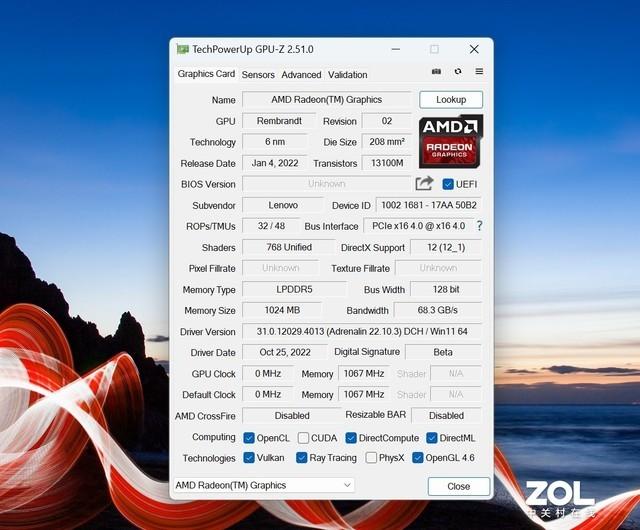The width and height of the screenshot is (640, 530).
Task: Click the refresh icon in GPU-Z
Action: [458, 71]
